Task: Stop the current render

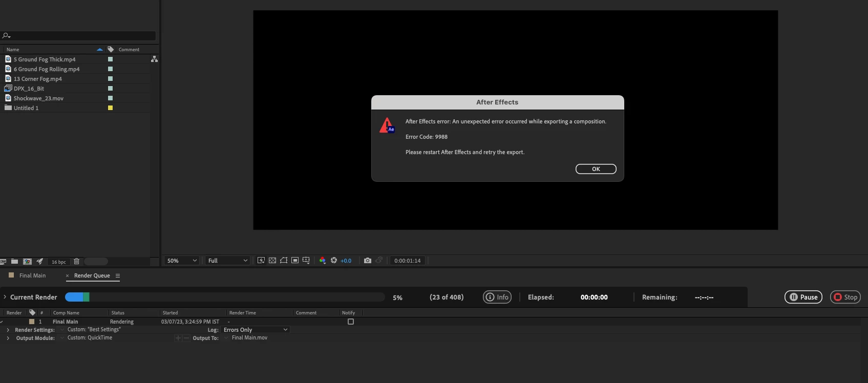Action: pyautogui.click(x=845, y=297)
